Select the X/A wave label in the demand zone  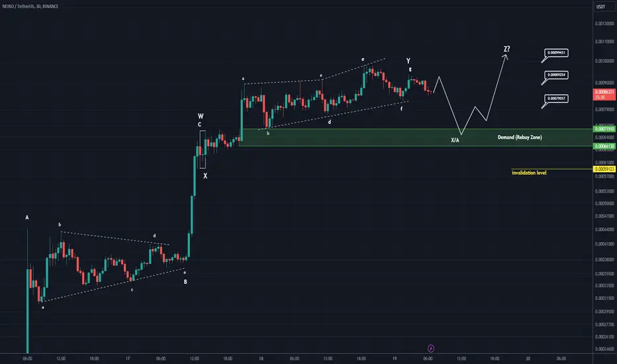pos(455,140)
